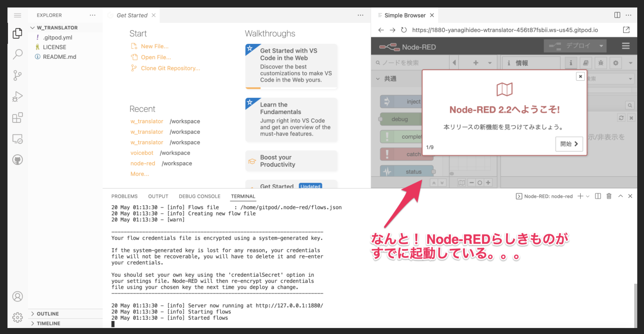
Task: Open the Manage gear icon
Action: (x=17, y=318)
